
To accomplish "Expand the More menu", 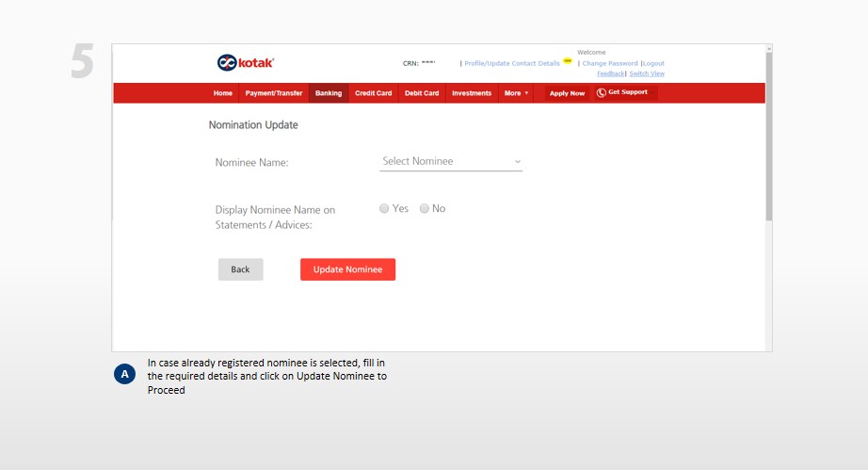I will pyautogui.click(x=516, y=93).
